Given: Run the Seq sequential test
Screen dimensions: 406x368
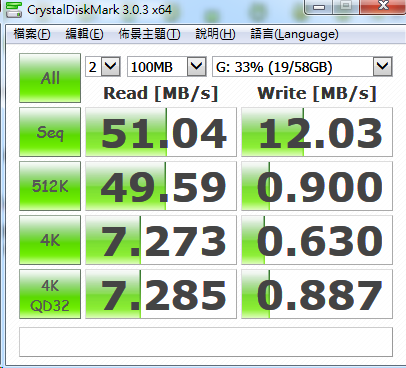Looking at the screenshot, I should tap(50, 132).
